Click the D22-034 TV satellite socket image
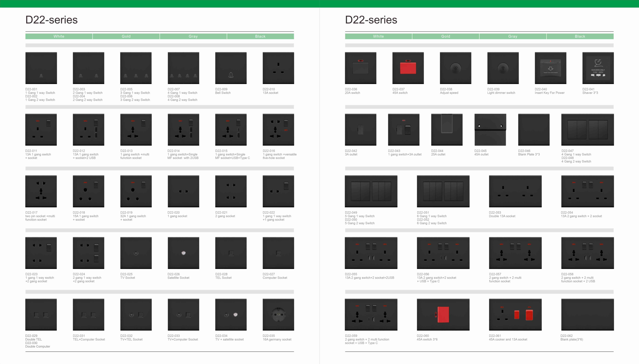 tap(231, 315)
